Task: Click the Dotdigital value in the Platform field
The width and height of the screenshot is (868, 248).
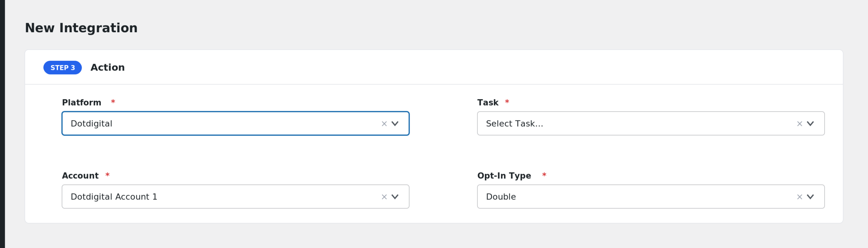Action: click(x=92, y=123)
